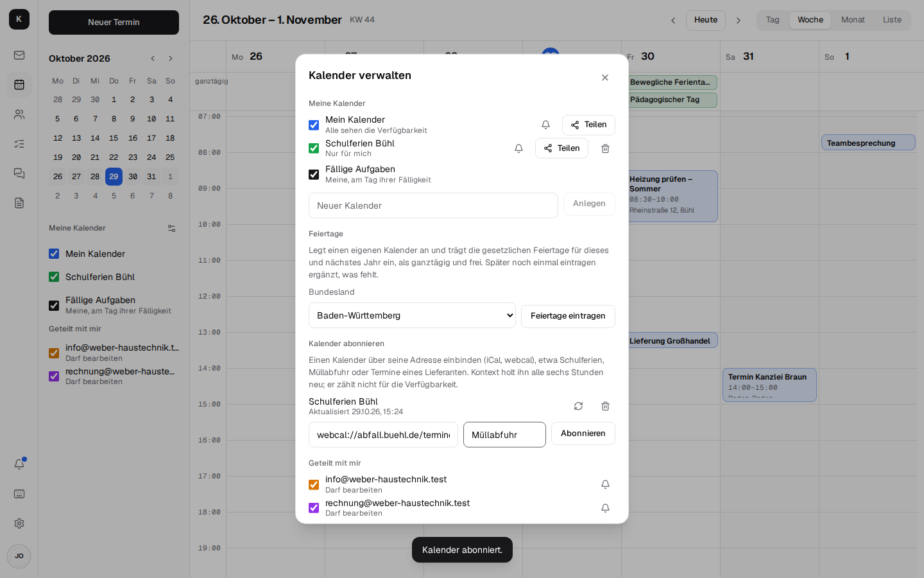Click the bell for info@weber-haustechnik.test in the dialog
The width and height of the screenshot is (924, 578).
(605, 484)
